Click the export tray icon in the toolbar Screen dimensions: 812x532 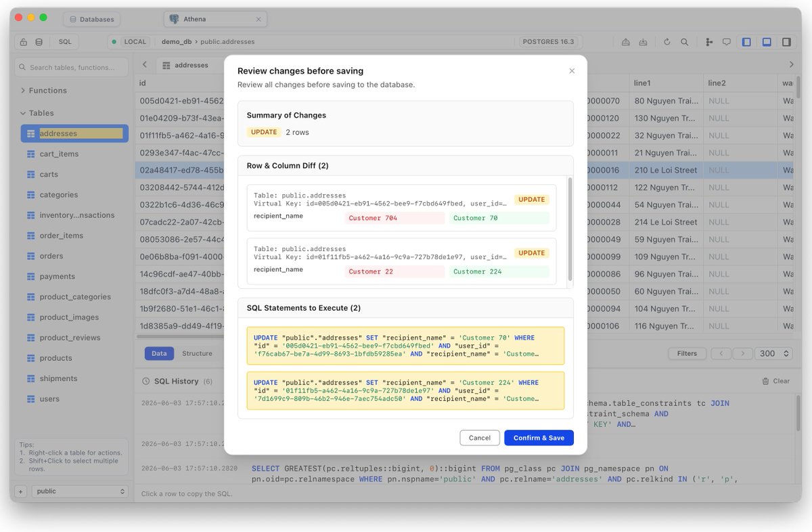626,42
